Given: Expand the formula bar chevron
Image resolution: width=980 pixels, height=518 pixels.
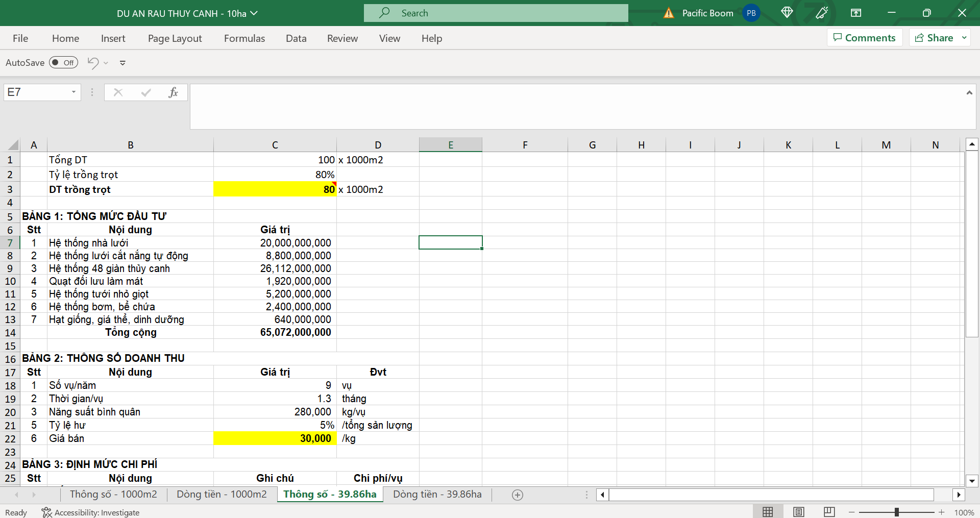Looking at the screenshot, I should [x=969, y=93].
